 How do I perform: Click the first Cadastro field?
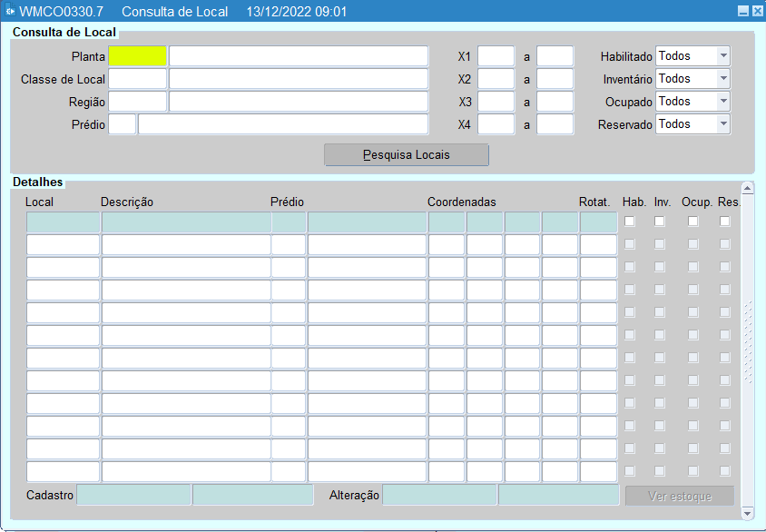click(x=133, y=495)
